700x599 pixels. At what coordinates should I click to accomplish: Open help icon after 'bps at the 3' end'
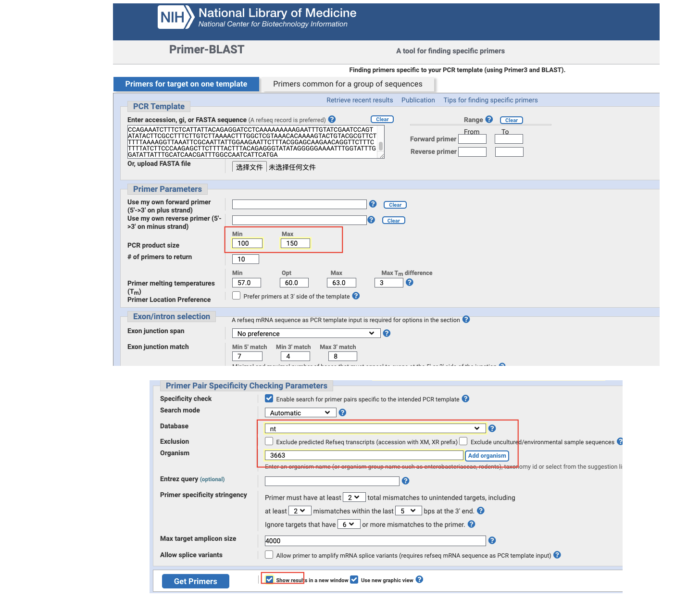click(481, 511)
